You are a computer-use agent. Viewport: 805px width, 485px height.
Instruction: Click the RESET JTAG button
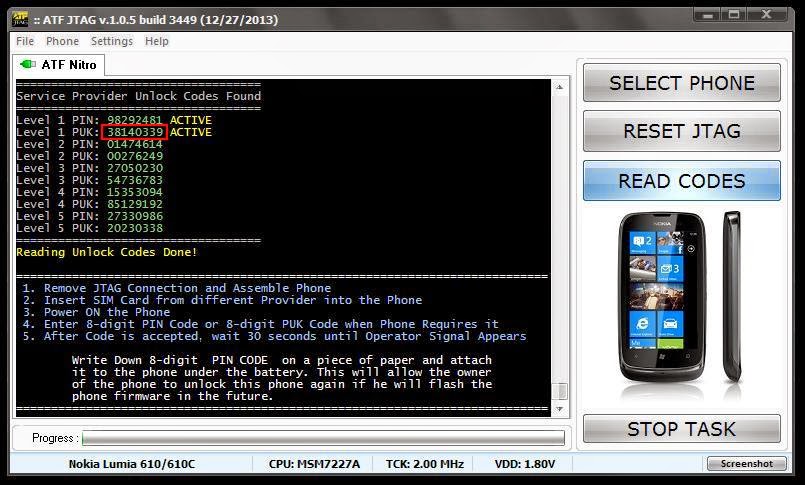point(682,131)
